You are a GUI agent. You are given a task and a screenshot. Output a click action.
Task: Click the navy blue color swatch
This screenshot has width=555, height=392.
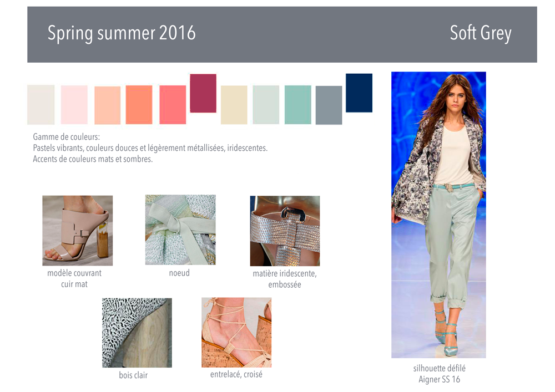tap(359, 93)
